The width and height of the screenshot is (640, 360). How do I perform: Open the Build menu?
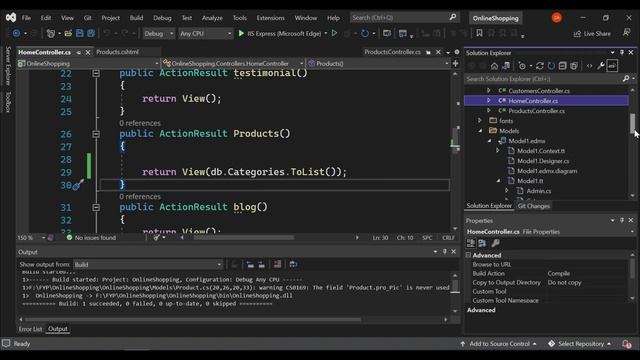pyautogui.click(x=136, y=18)
